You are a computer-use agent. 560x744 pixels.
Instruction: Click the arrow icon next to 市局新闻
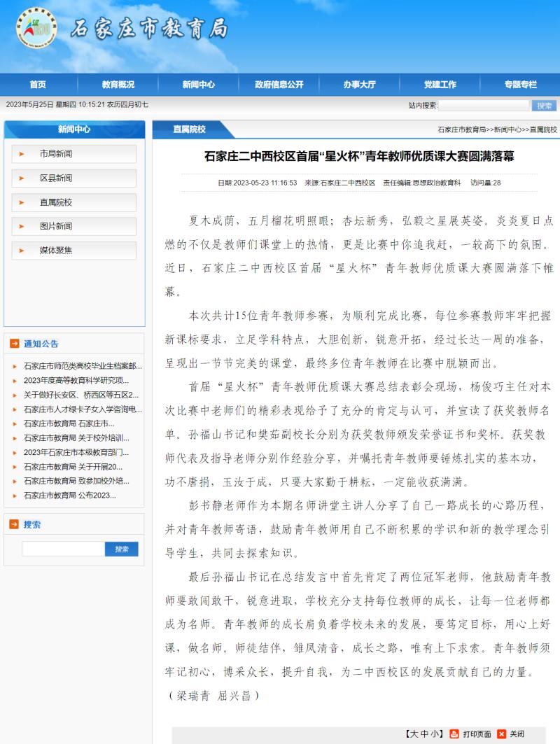tap(22, 154)
